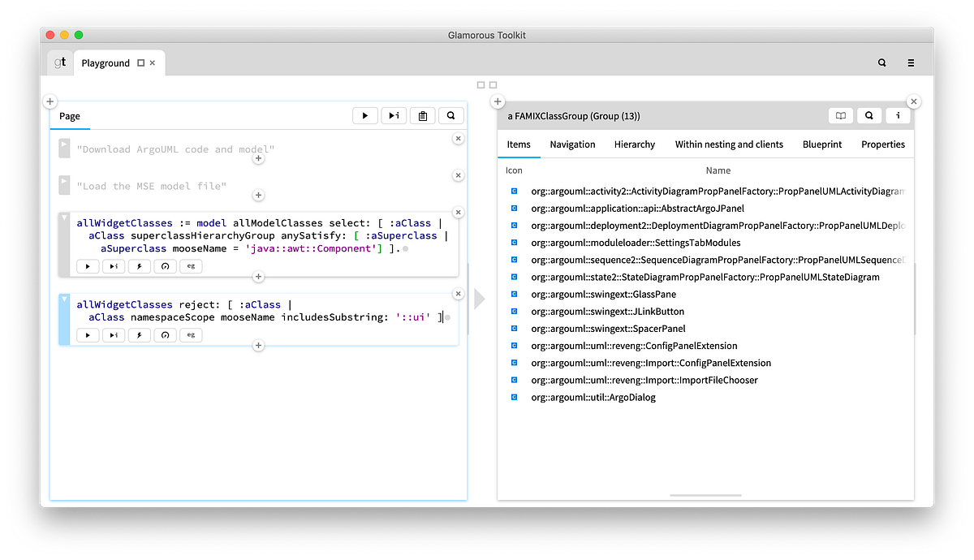Close the allWidgetClasses reject snippet
Image resolution: width=974 pixels, height=560 pixels.
tap(458, 294)
